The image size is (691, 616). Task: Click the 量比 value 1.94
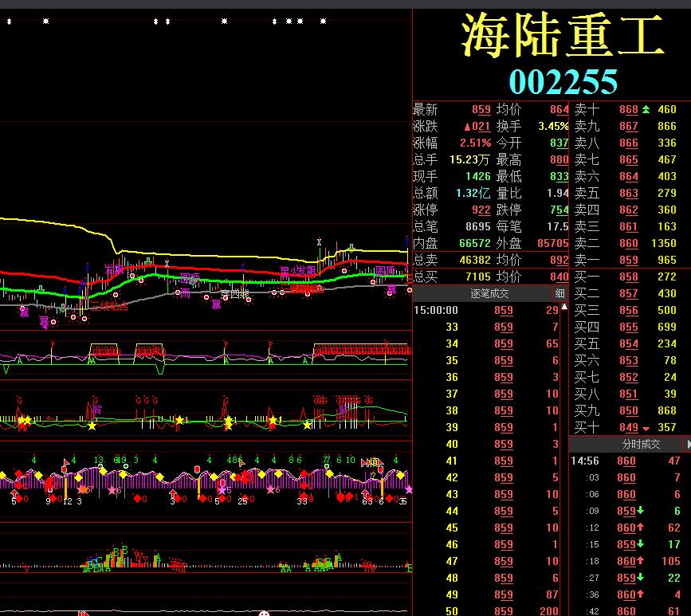[557, 193]
